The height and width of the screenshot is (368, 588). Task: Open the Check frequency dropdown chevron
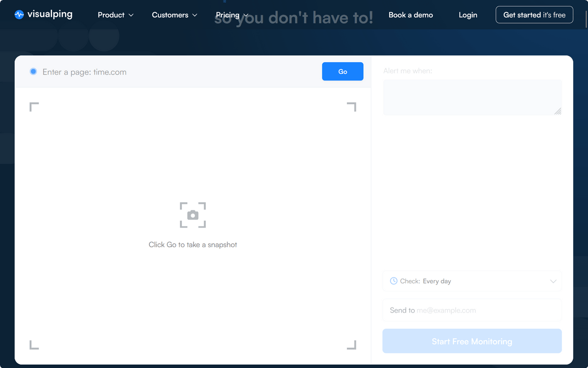click(553, 281)
